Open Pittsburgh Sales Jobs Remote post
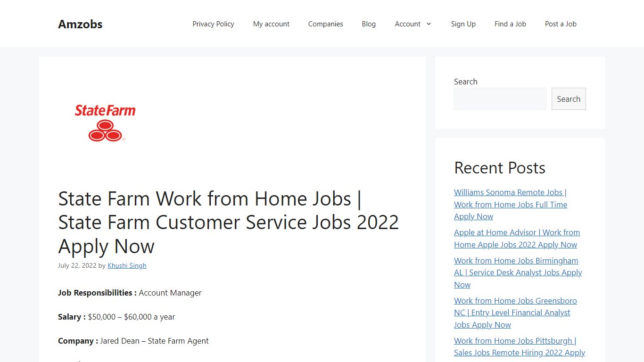This screenshot has width=644, height=362. [x=519, y=346]
